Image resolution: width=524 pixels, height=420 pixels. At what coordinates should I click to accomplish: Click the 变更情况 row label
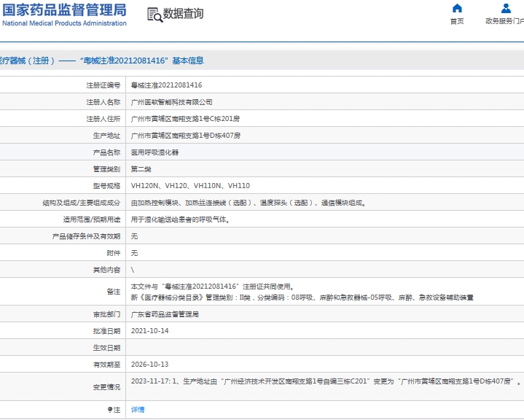[x=106, y=387]
